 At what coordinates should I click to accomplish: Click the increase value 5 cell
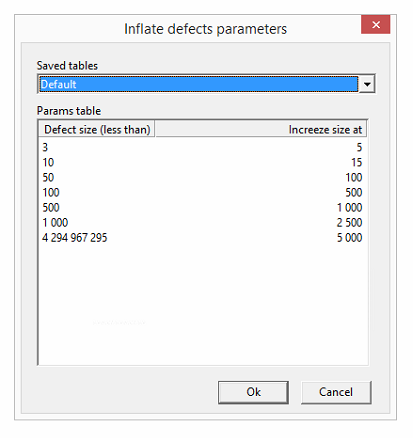point(359,147)
